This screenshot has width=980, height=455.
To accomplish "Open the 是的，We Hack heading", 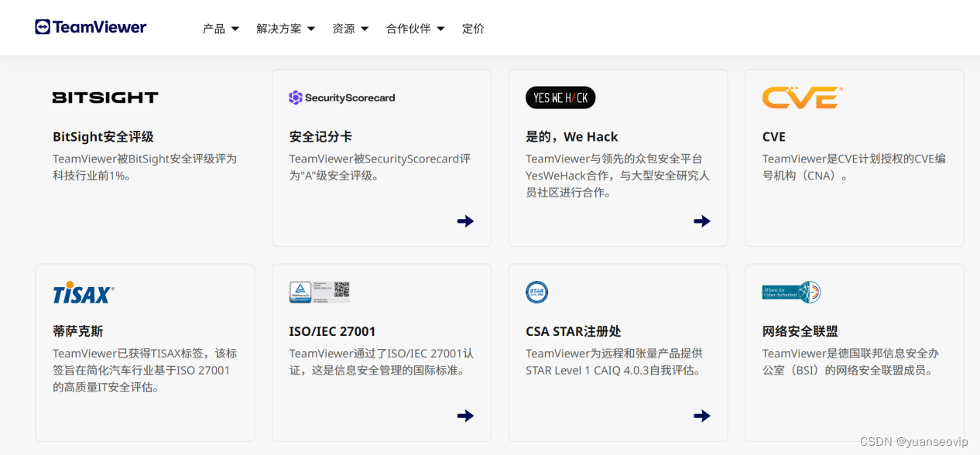I will tap(572, 137).
